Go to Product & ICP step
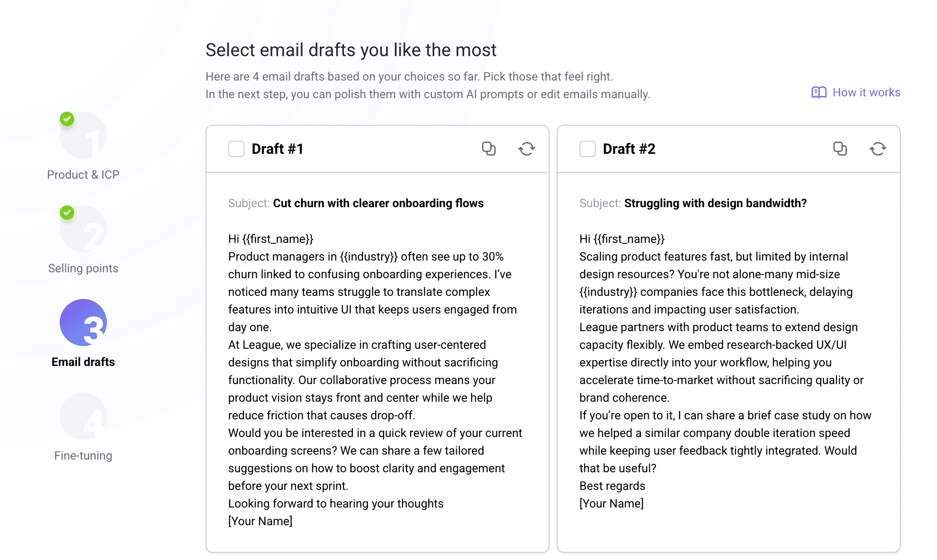This screenshot has width=937, height=560. click(83, 175)
